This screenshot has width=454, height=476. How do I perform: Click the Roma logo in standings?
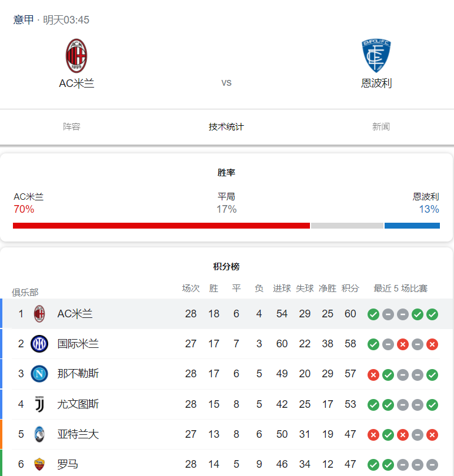(x=39, y=464)
